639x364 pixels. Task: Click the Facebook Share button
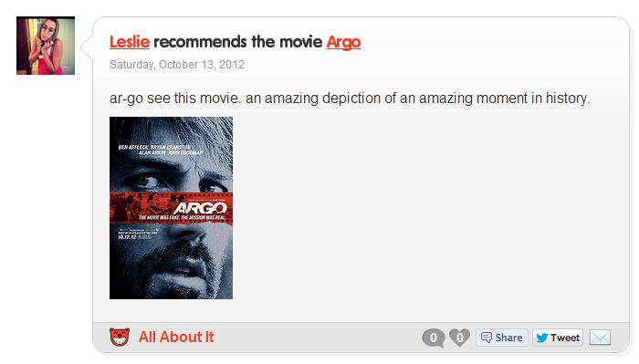[502, 338]
